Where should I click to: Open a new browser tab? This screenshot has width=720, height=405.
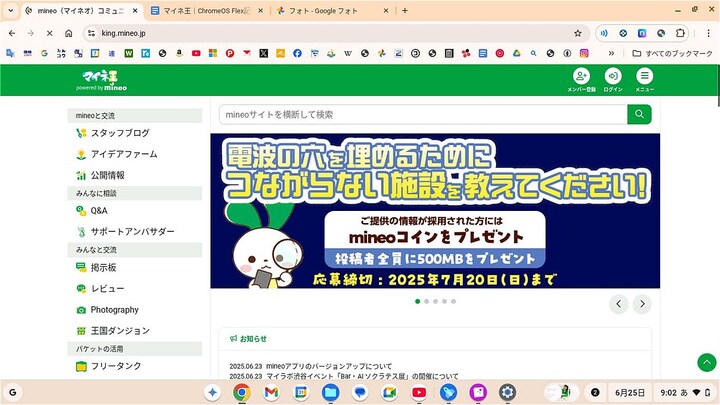point(405,11)
